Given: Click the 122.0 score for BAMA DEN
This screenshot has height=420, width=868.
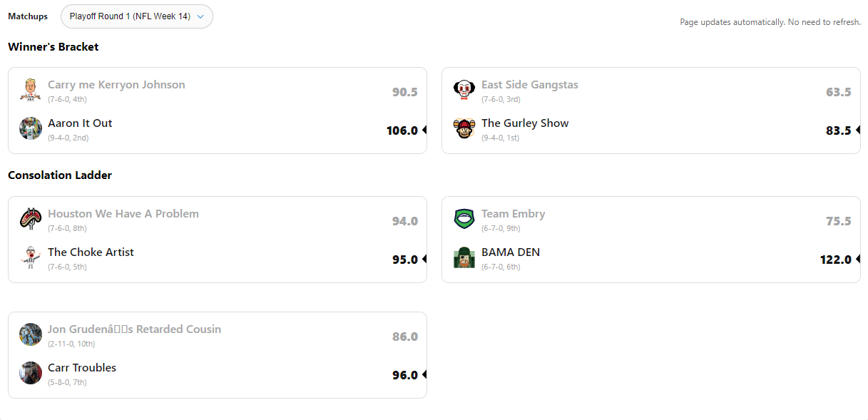Looking at the screenshot, I should (836, 260).
